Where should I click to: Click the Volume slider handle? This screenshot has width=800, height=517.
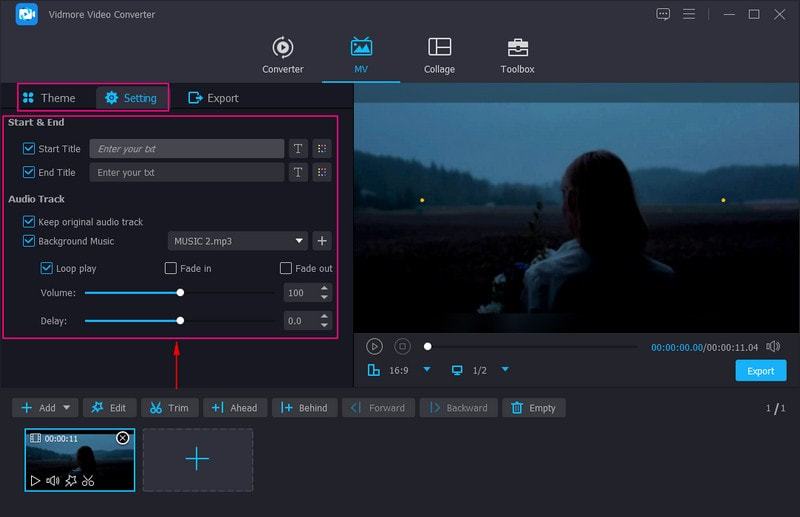pos(180,293)
